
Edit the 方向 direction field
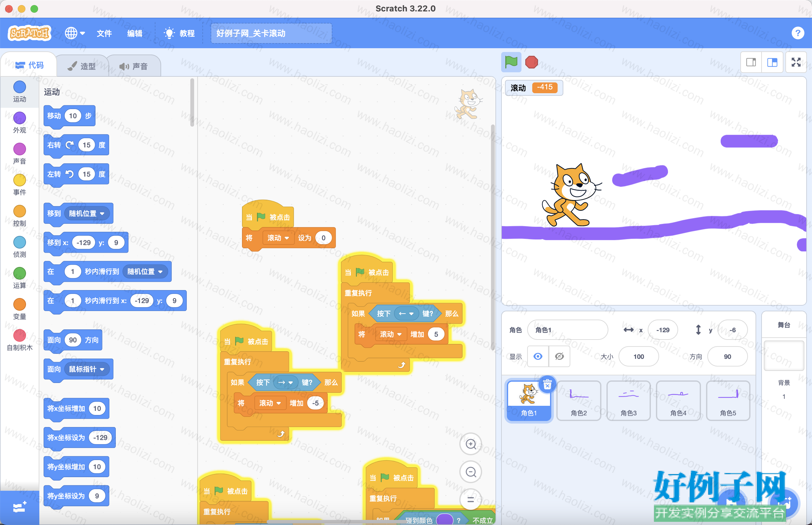click(x=727, y=356)
